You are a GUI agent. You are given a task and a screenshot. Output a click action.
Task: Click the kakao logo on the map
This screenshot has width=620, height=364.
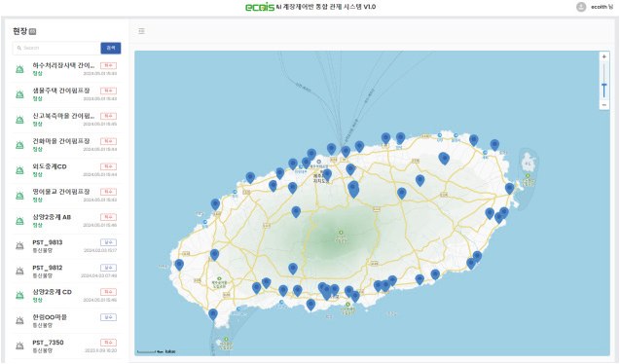[x=170, y=351]
